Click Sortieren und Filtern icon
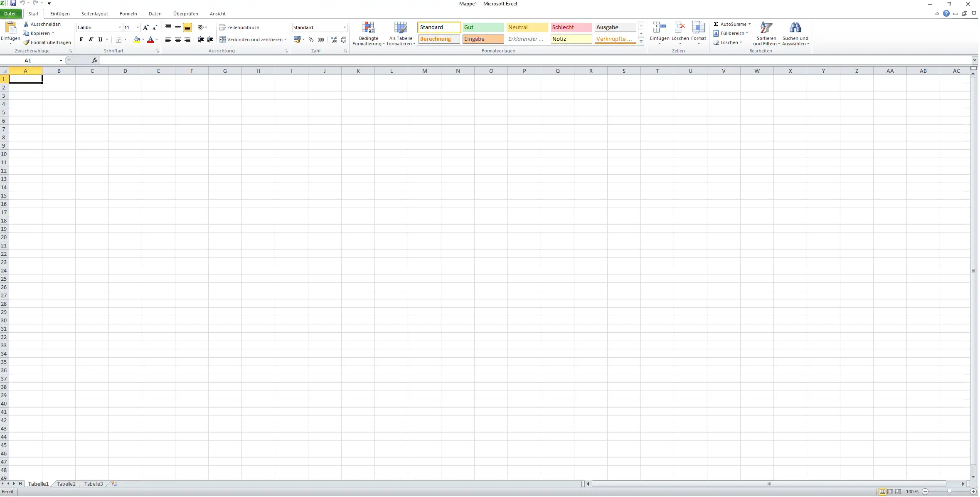This screenshot has height=497, width=980. 766,28
